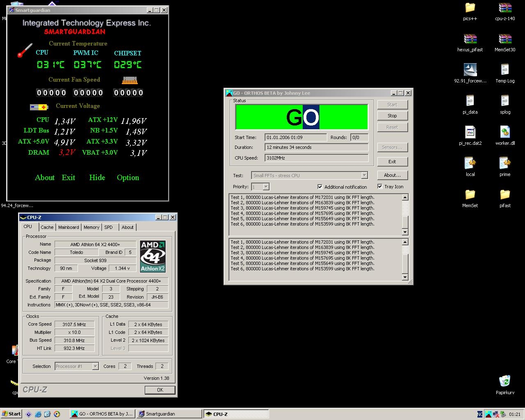Click lower log scrollbar up arrow in ORTHOS

(x=405, y=242)
